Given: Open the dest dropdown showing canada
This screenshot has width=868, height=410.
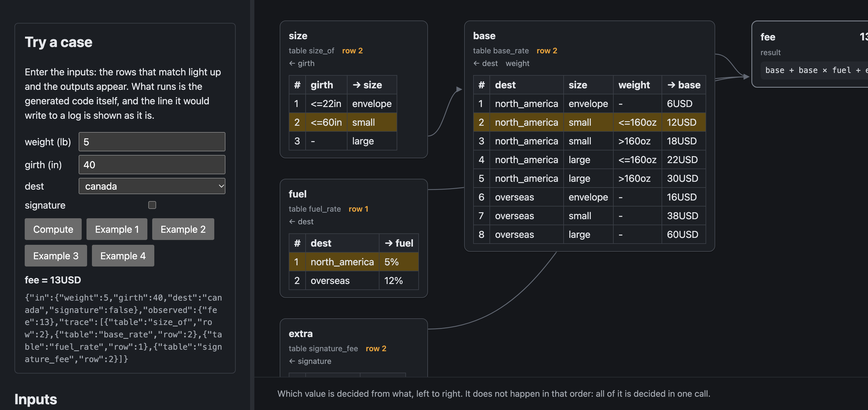Looking at the screenshot, I should click(x=152, y=186).
